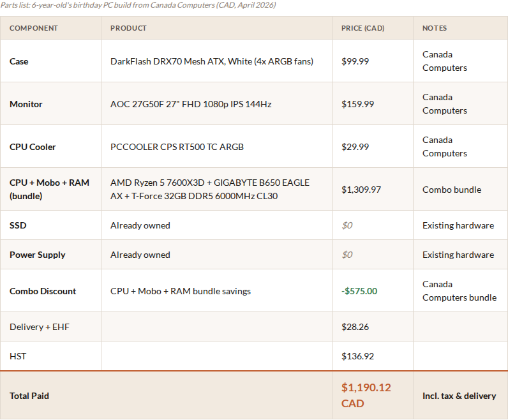This screenshot has width=508, height=420.
Task: Select the HST row label
Action: (18, 356)
